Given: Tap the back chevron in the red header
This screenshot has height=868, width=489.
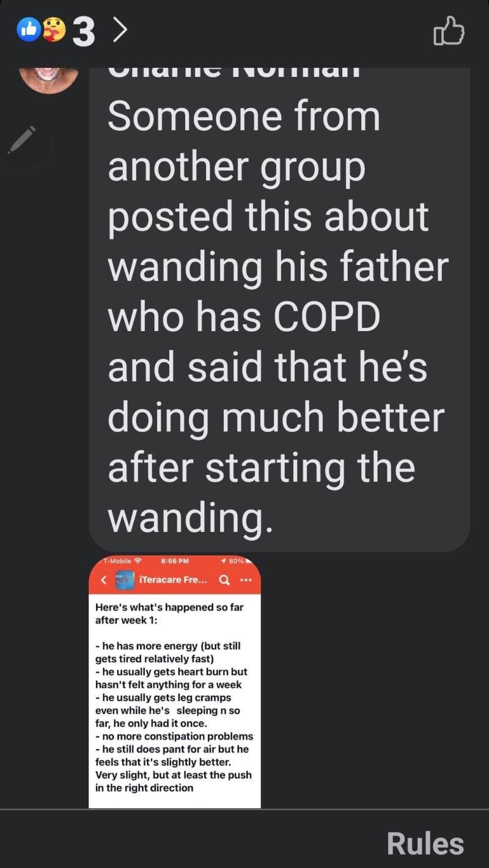Looking at the screenshot, I should (103, 580).
